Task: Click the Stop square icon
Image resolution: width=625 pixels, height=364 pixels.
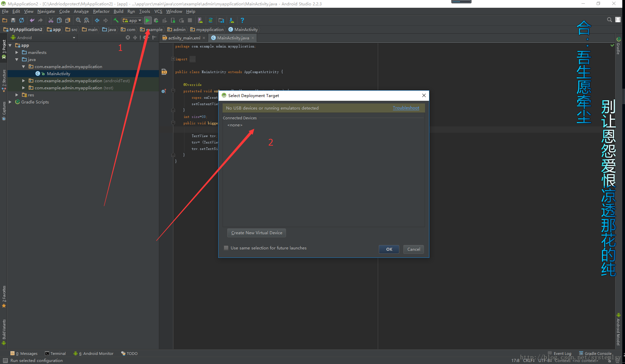Action: coord(190,20)
